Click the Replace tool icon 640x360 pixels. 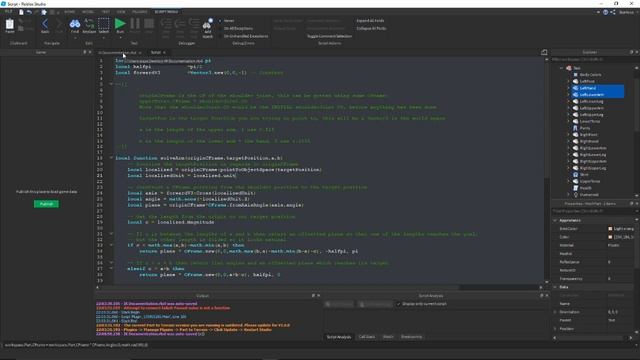click(x=89, y=24)
